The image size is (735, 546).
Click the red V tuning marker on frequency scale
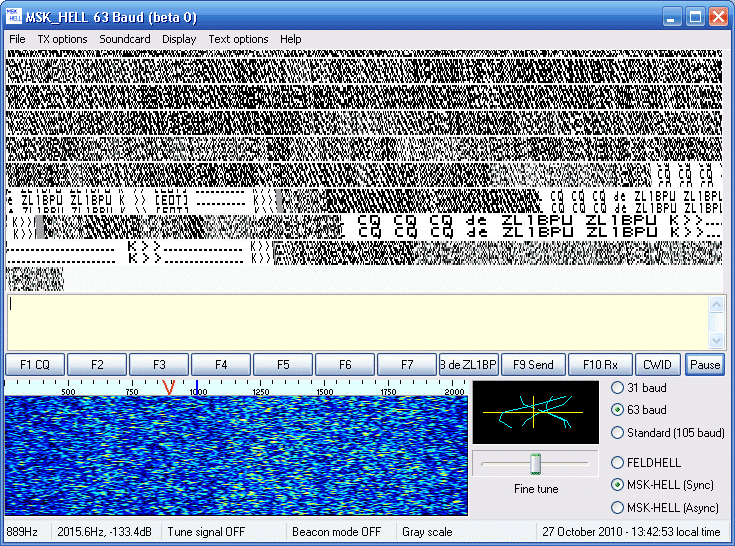[168, 387]
